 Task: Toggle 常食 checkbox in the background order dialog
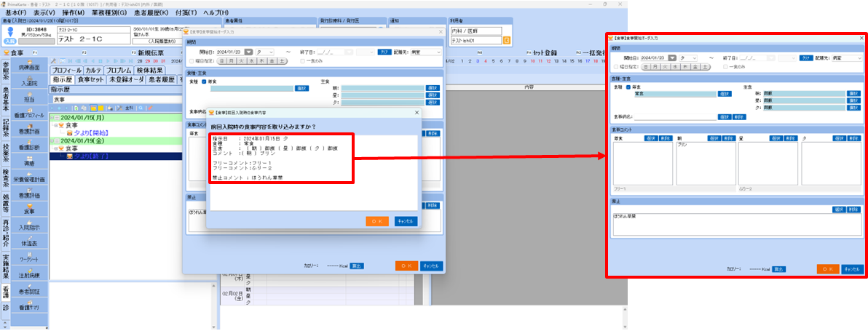[205, 81]
